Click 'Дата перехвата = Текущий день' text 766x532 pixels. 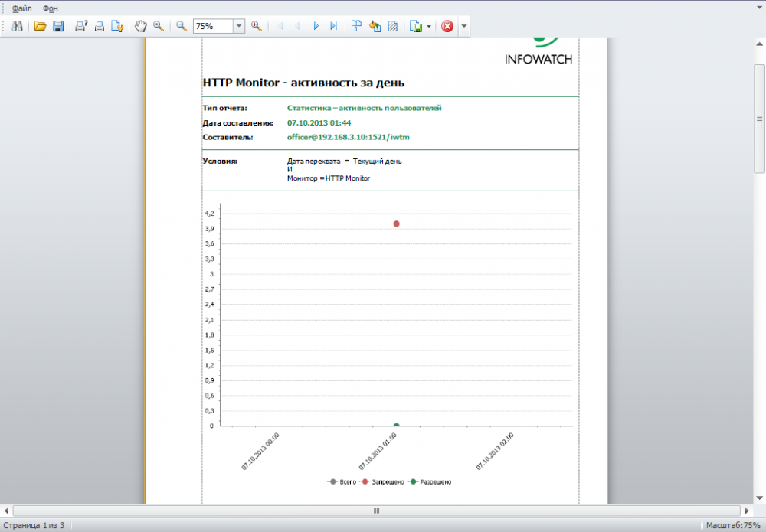(344, 161)
